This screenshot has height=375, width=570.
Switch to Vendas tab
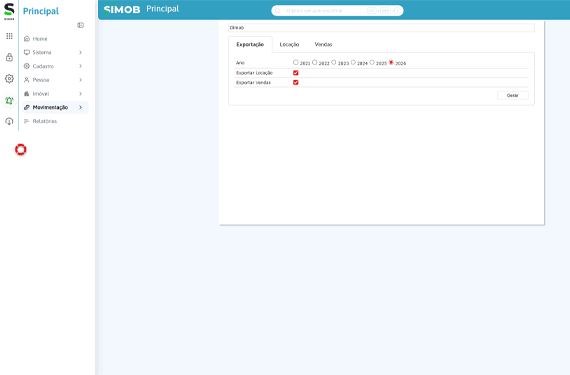pos(324,44)
